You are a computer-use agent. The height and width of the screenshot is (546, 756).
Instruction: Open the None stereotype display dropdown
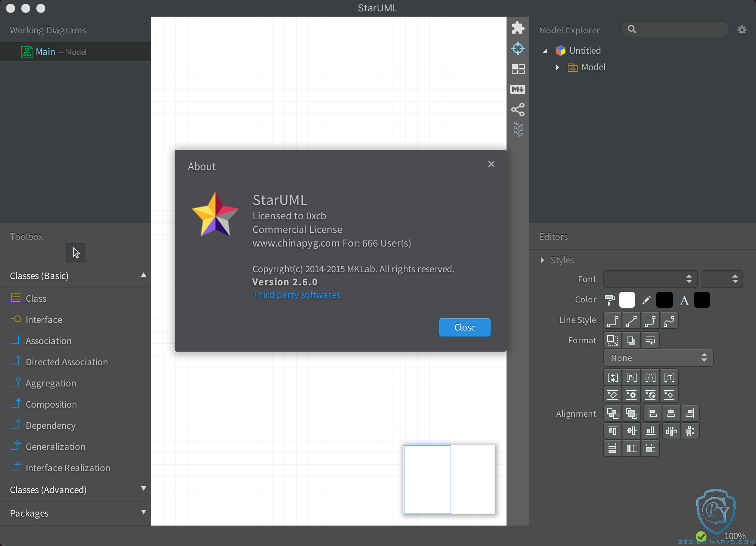tap(658, 358)
